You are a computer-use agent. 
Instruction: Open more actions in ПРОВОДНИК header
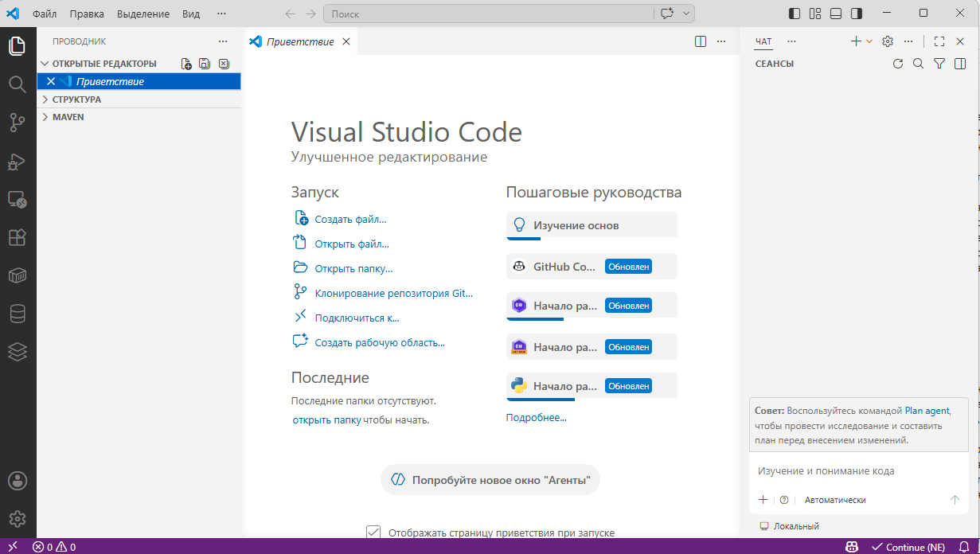[x=223, y=41]
